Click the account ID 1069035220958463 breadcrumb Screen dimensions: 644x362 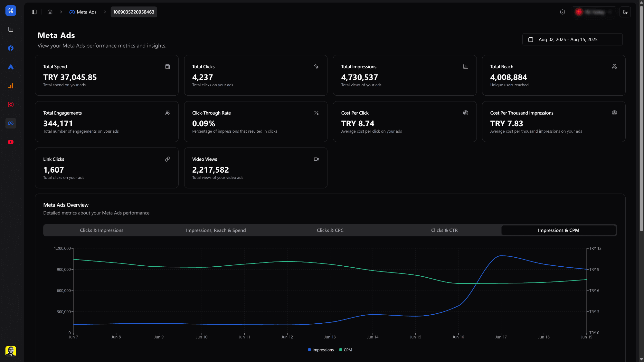click(134, 12)
